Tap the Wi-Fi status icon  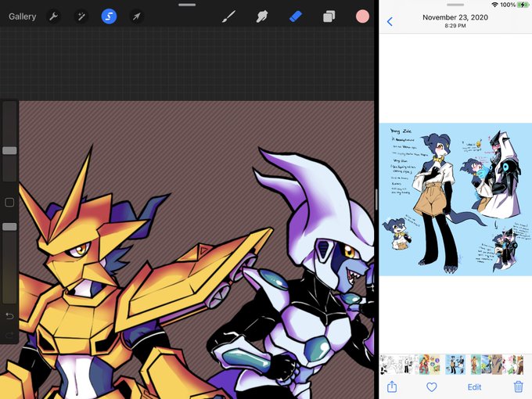click(x=494, y=5)
